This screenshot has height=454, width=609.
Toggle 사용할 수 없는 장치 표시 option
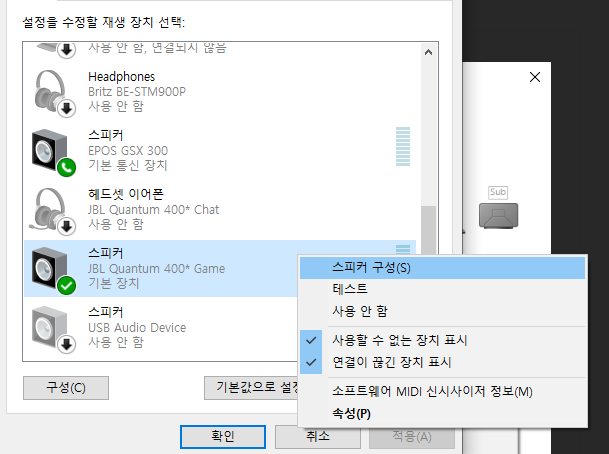pos(442,340)
